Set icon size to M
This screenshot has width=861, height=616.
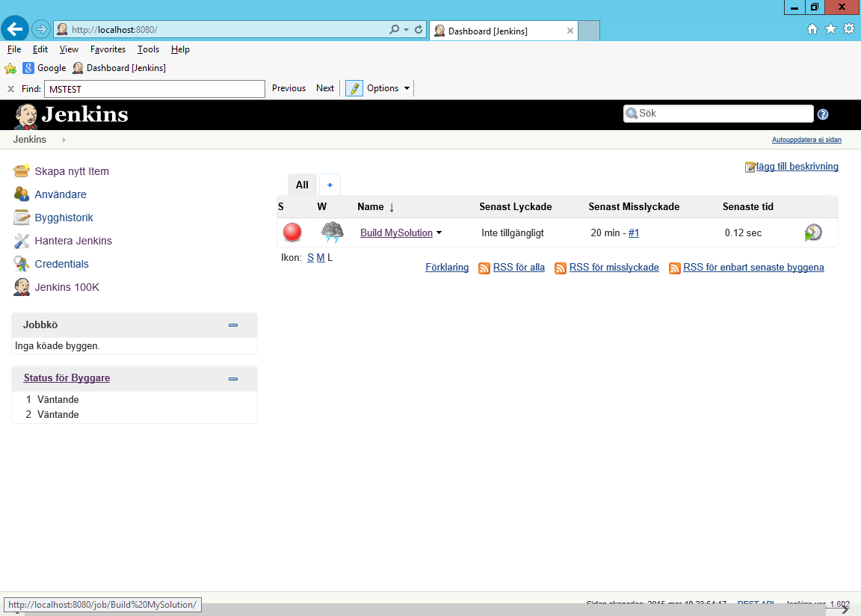point(321,257)
